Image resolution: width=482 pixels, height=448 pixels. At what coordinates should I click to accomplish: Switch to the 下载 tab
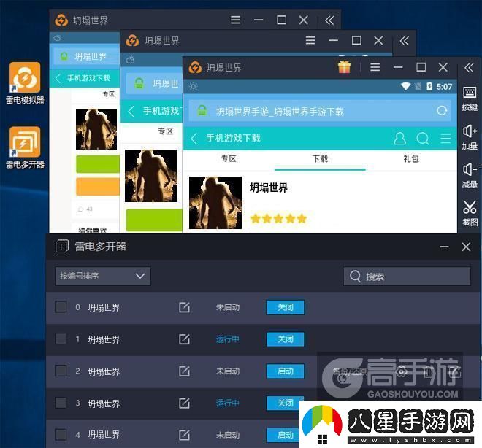pos(320,159)
